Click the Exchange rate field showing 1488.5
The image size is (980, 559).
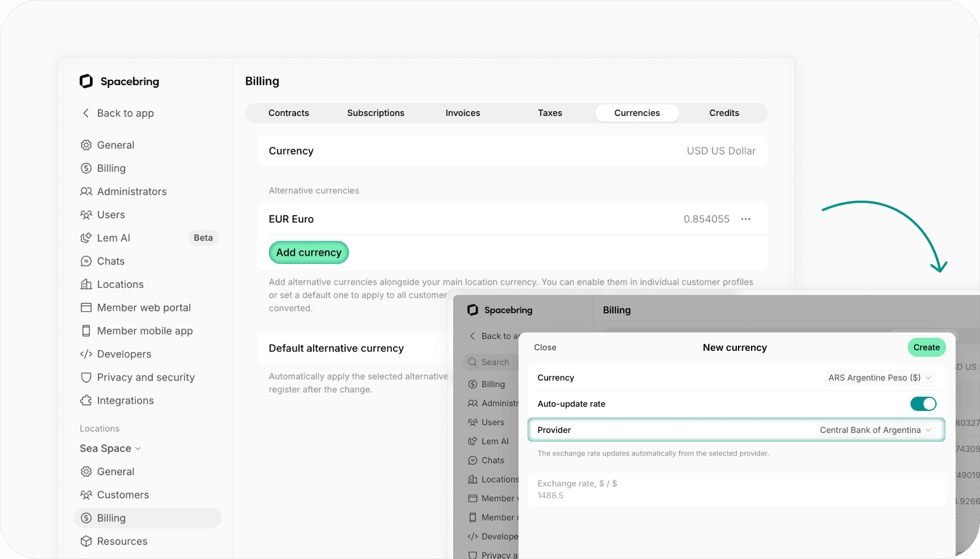[x=737, y=489]
